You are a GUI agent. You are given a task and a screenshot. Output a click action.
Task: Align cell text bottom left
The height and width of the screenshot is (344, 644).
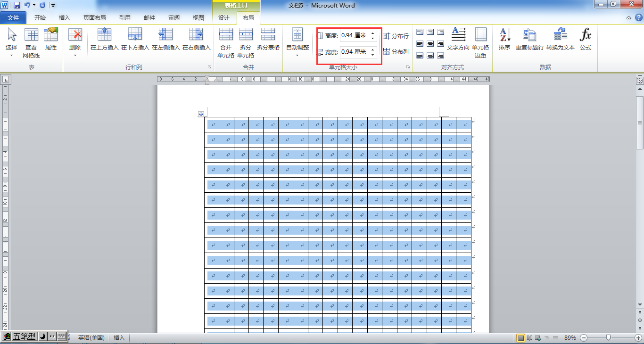(420, 56)
